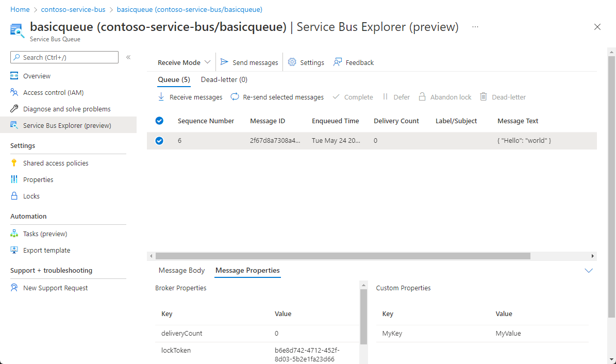Screen dimensions: 616x364
Task: Click the lockToken broker property key
Action: pyautogui.click(x=176, y=350)
